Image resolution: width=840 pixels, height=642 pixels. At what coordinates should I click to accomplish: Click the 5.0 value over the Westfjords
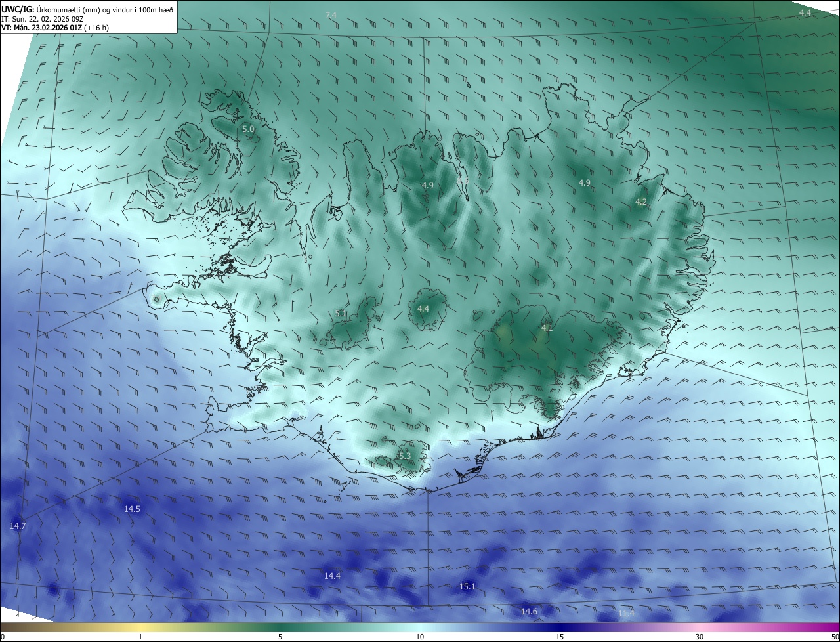click(x=248, y=129)
